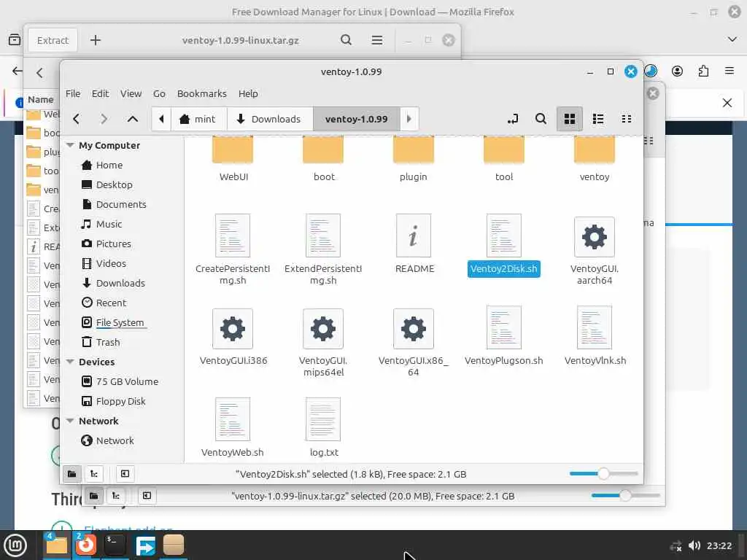Open Trash in sidebar
The image size is (747, 560).
click(x=108, y=343)
